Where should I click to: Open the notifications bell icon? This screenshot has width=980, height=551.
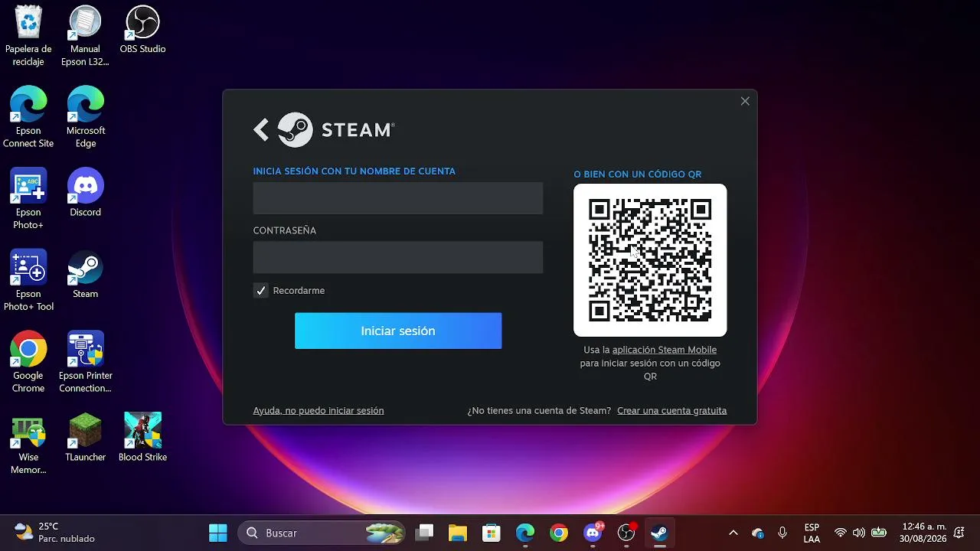click(x=959, y=533)
